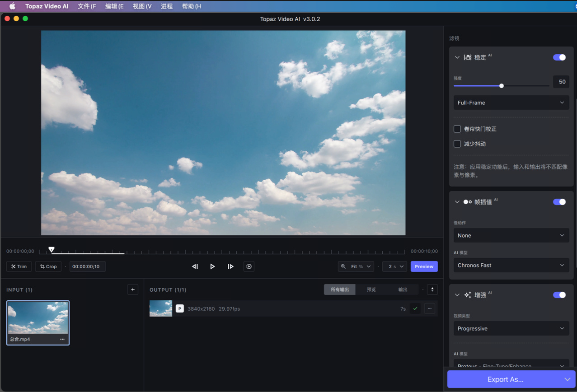Open the 总合.mp4 thumbnail options menu

tap(62, 339)
